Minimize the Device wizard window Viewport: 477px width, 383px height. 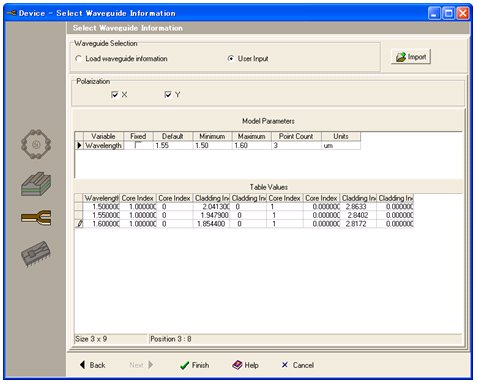pyautogui.click(x=434, y=13)
